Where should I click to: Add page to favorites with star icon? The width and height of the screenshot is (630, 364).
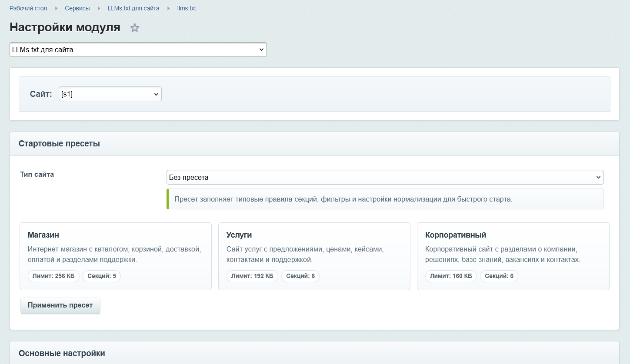135,28
